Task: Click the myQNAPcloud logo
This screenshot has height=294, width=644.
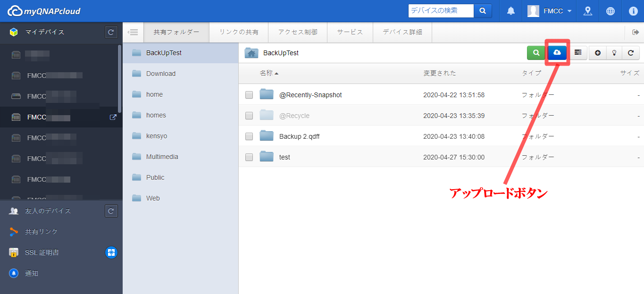Action: point(44,11)
